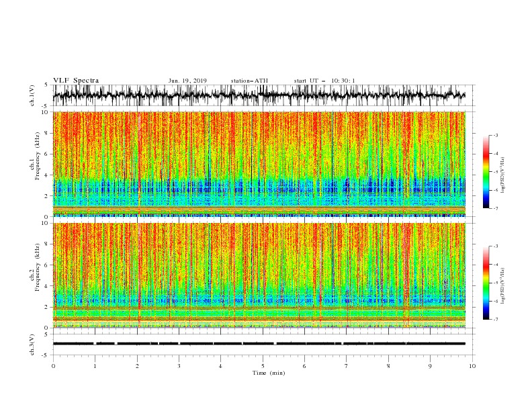Click the ch.3 black trace line
Viewport: 532px width, 411px height.
click(259, 344)
